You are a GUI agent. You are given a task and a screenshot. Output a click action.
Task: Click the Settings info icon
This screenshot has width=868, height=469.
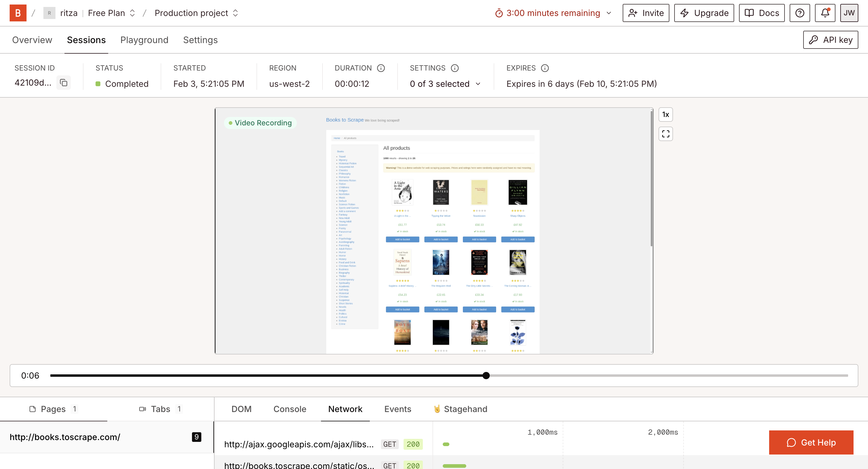coord(454,68)
